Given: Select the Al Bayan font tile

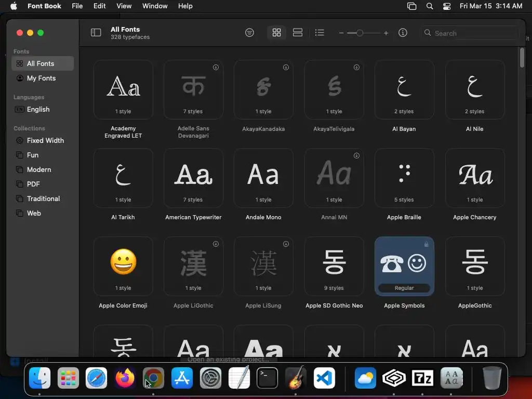Looking at the screenshot, I should 404,89.
